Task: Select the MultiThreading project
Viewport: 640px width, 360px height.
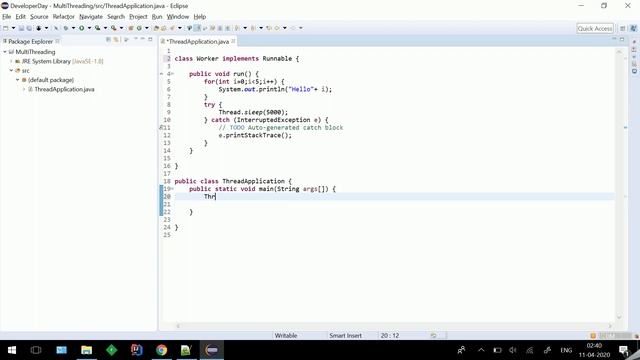Action: [x=35, y=52]
